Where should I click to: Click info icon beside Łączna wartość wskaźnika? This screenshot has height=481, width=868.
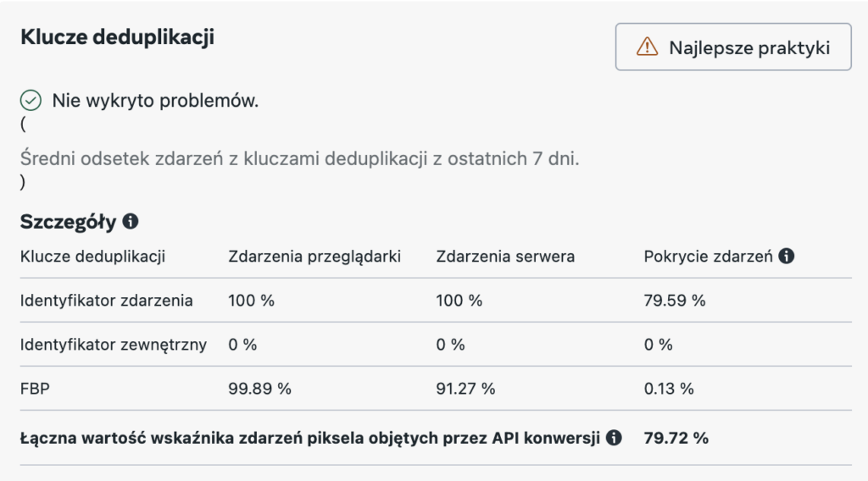point(615,438)
